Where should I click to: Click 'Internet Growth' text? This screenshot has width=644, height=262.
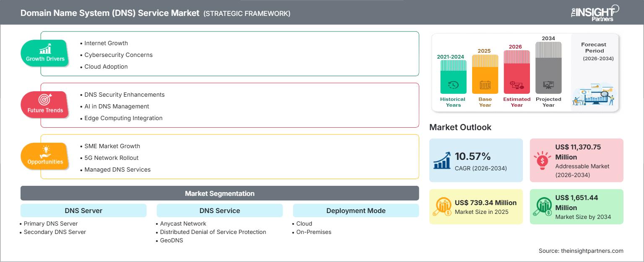tap(106, 43)
